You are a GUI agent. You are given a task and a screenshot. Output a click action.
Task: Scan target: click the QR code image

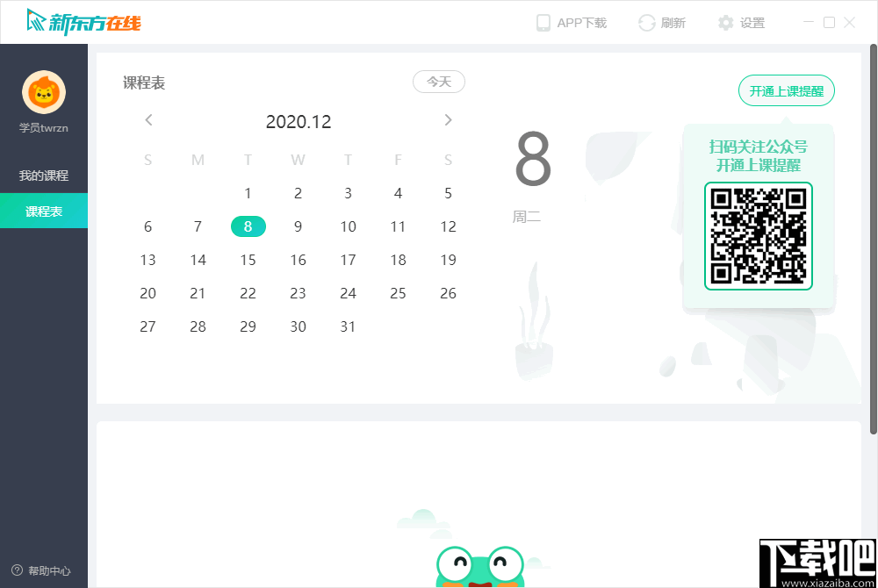[759, 237]
